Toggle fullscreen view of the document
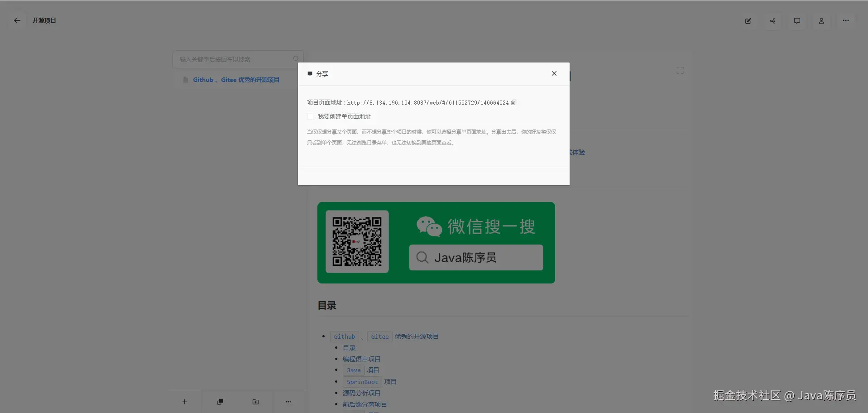Image resolution: width=868 pixels, height=413 pixels. [x=680, y=71]
